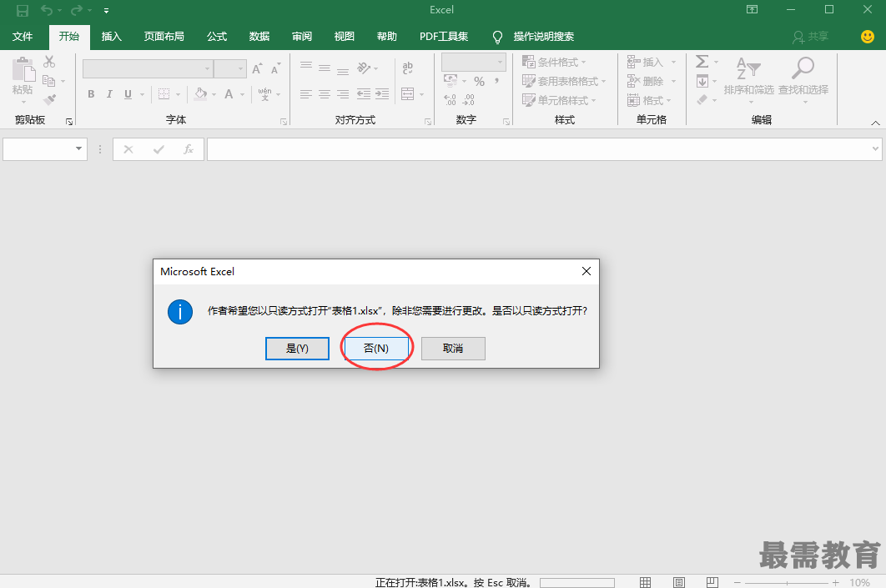
Task: Switch to the 公式 tab
Action: [216, 37]
